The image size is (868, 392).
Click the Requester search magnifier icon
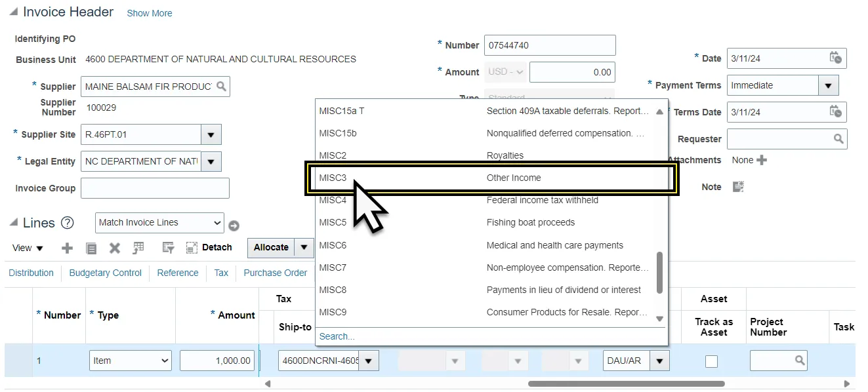[x=838, y=139]
